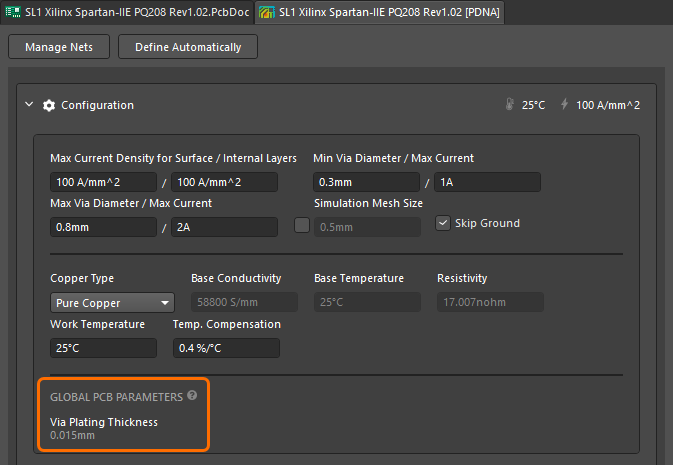Click the internal layers current density field
This screenshot has width=673, height=465.
(225, 182)
